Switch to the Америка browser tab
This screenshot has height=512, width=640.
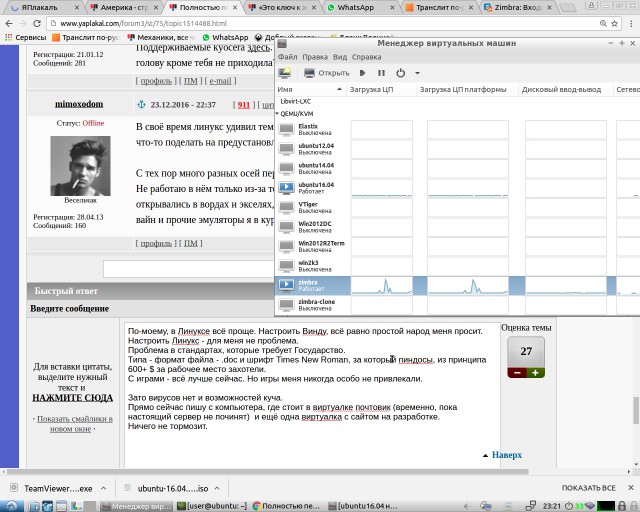(124, 7)
